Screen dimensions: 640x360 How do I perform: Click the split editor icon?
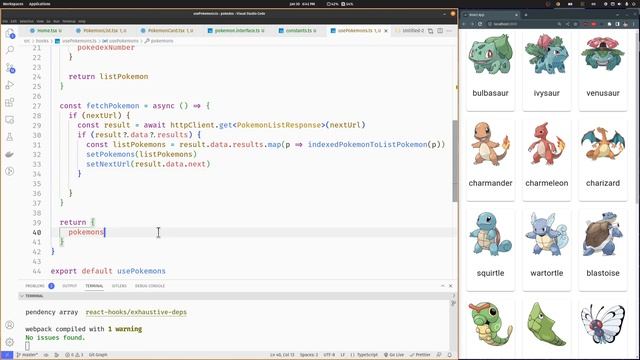(x=440, y=31)
